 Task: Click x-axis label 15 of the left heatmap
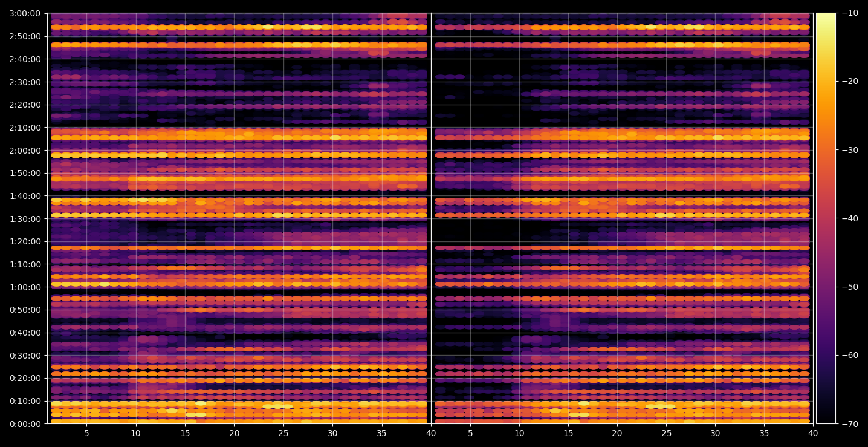185,434
